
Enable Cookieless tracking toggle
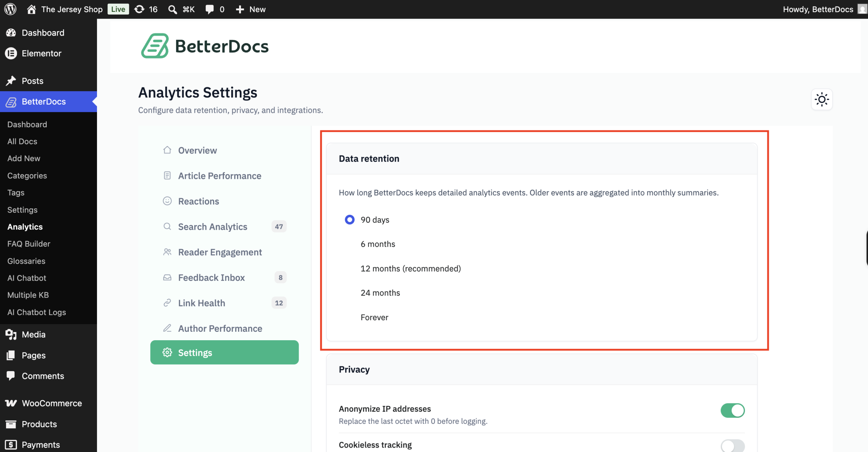[x=732, y=446]
